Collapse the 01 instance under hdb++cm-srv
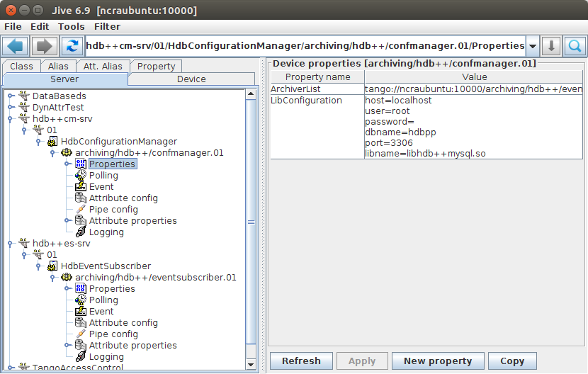 [x=24, y=130]
